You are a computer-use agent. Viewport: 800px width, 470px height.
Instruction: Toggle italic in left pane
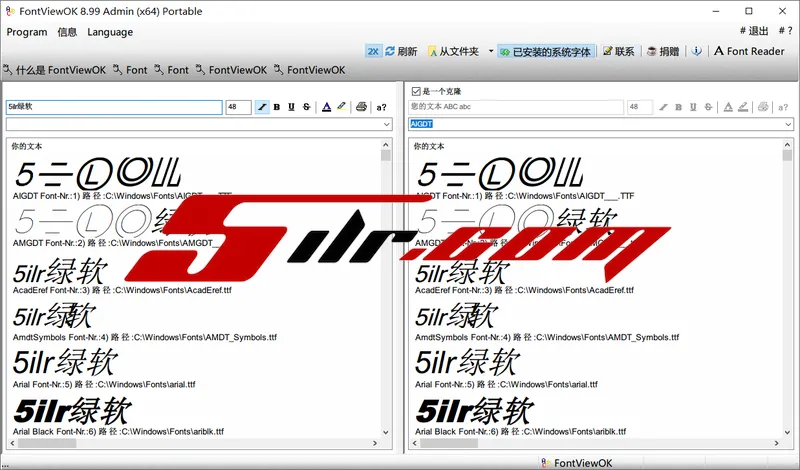coord(262,107)
